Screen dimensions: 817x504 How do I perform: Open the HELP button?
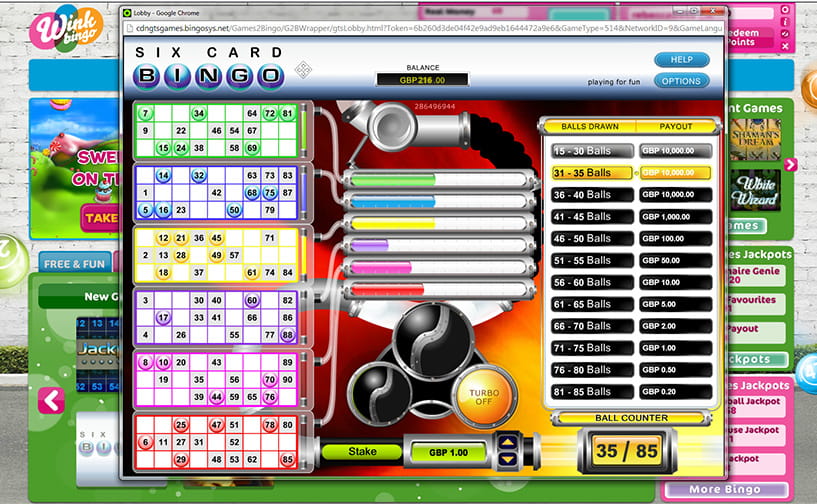click(x=682, y=60)
